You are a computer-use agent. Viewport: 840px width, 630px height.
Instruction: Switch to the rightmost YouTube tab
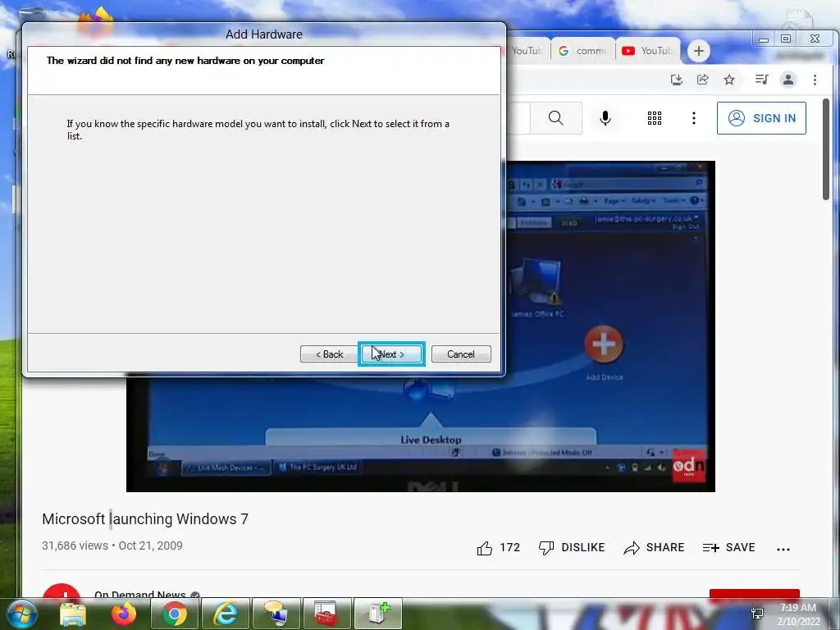647,51
